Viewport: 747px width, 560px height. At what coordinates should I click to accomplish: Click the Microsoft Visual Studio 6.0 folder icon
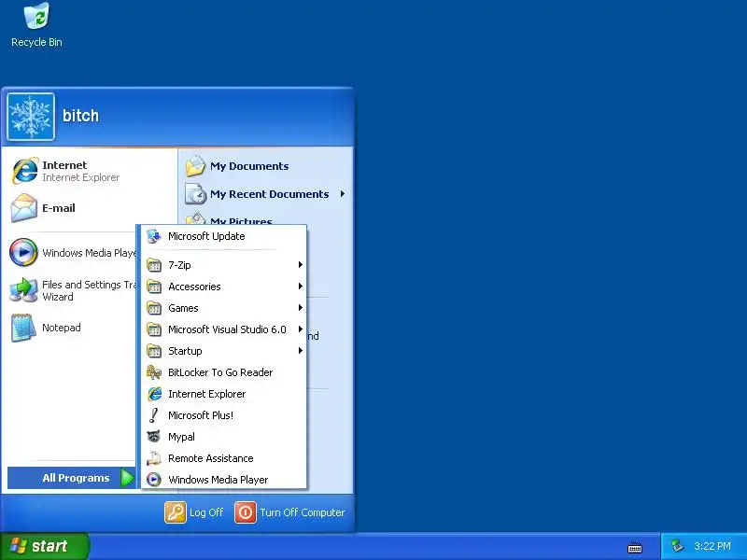pyautogui.click(x=154, y=329)
